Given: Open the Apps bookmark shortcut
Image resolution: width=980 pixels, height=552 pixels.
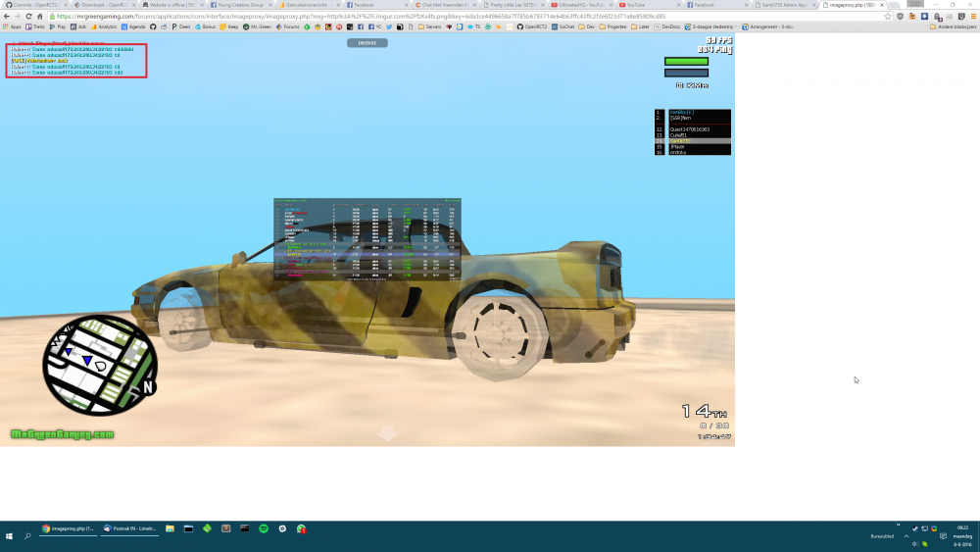Looking at the screenshot, I should coord(12,26).
